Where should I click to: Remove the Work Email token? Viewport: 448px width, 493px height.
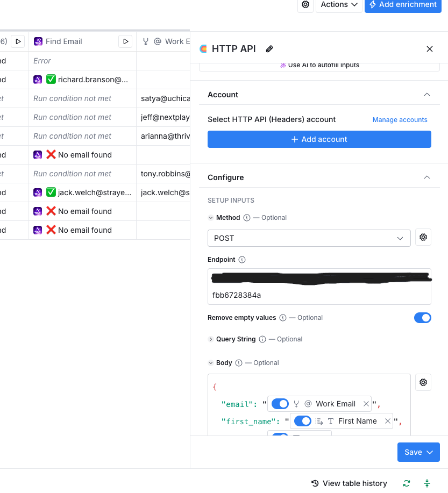366,404
